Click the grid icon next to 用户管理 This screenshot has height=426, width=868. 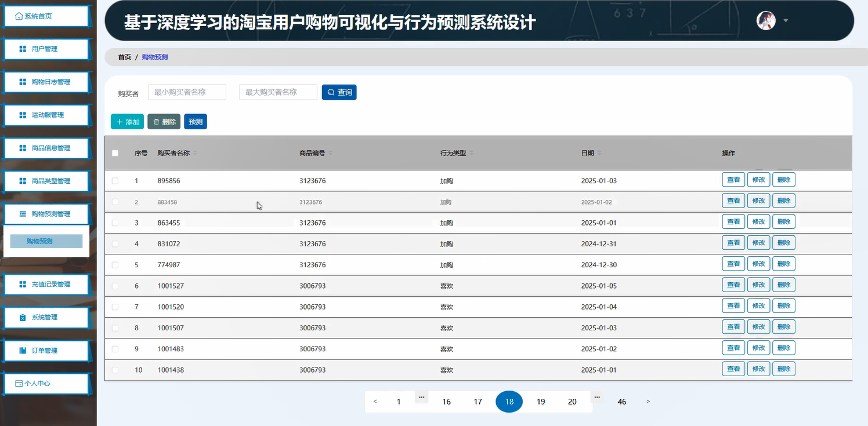[x=23, y=49]
